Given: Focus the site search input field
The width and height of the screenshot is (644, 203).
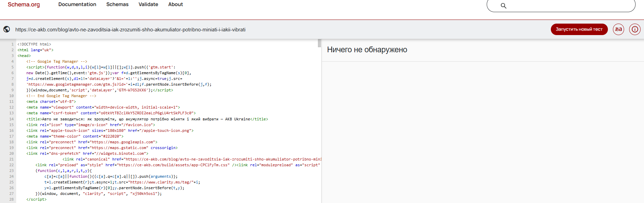Looking at the screenshot, I should coord(561,5).
